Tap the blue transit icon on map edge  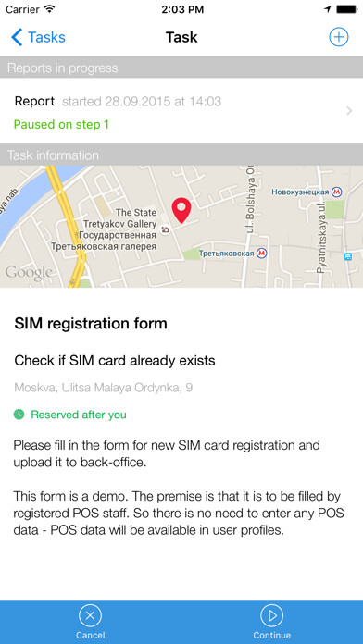(x=348, y=256)
